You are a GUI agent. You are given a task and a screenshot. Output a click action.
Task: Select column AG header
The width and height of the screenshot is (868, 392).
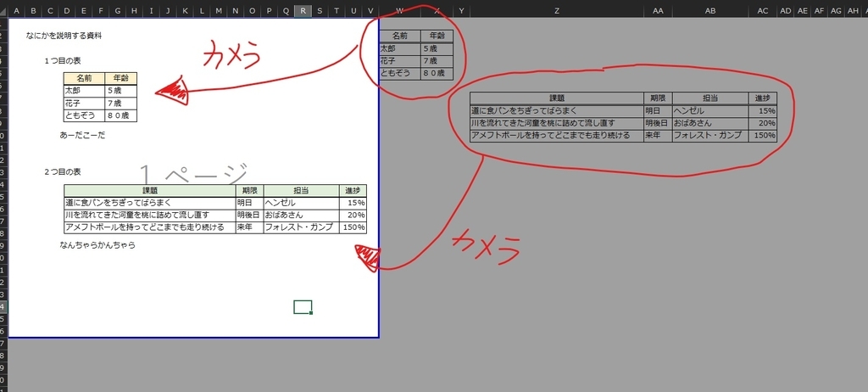click(836, 10)
